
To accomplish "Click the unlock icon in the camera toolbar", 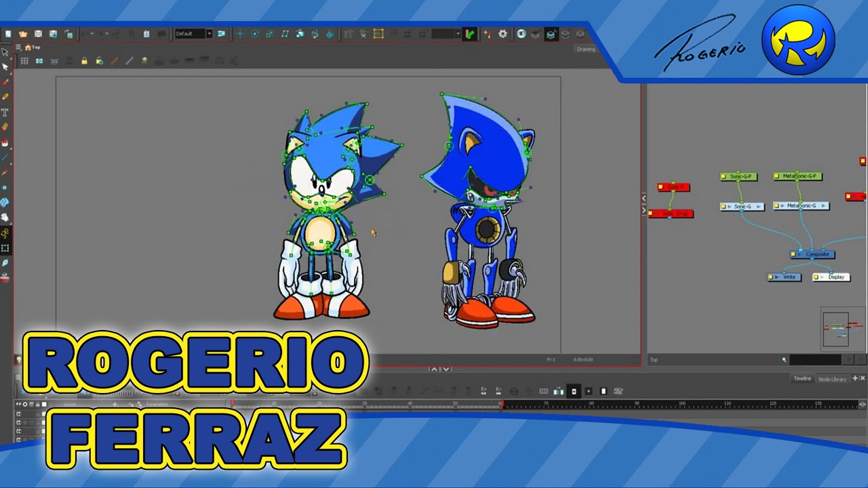I will tap(99, 61).
